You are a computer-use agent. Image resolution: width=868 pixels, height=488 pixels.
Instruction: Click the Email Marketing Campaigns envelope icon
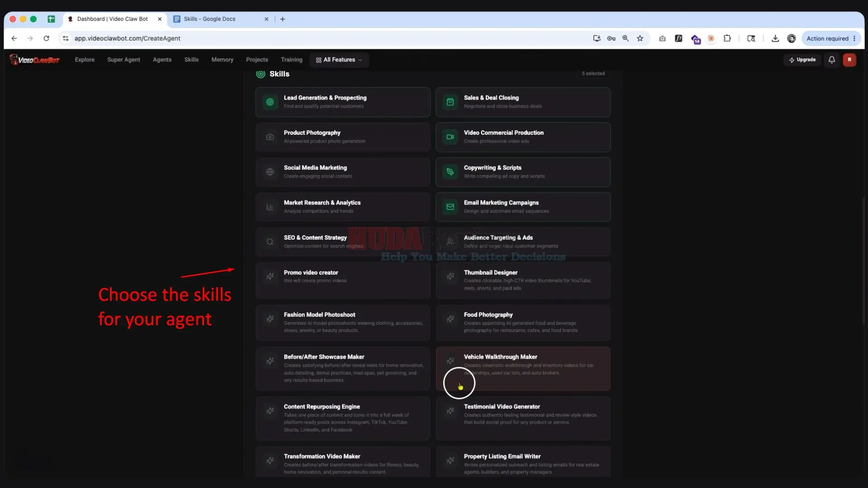[x=450, y=207]
